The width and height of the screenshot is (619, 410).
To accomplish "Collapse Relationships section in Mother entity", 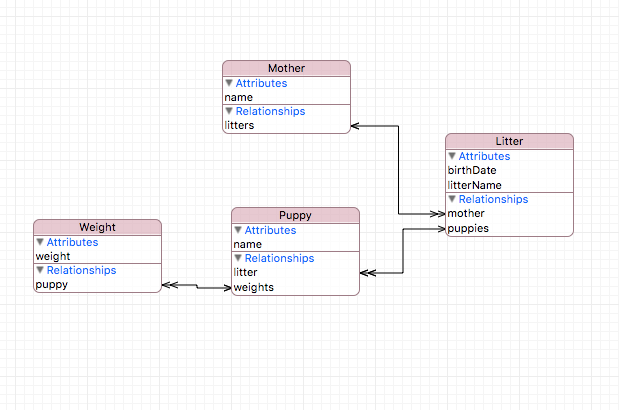I will tap(229, 111).
